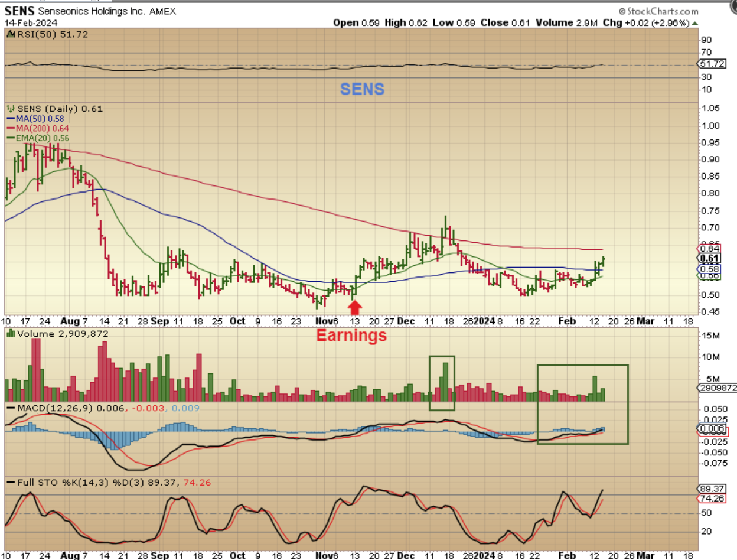Click the small bar icon beside Volume 2,909,872

[x=10, y=334]
